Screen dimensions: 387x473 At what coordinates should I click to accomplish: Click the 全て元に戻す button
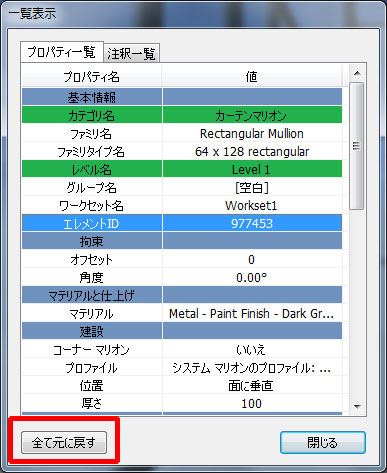64,442
